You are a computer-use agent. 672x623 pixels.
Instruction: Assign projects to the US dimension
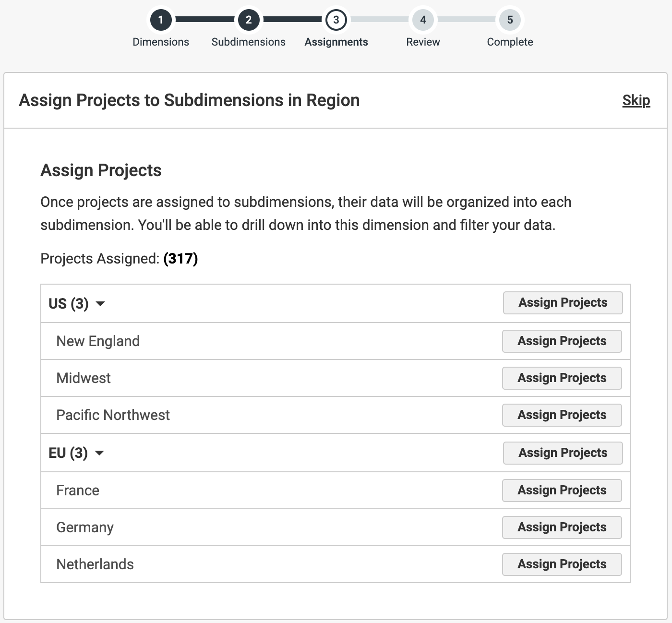pos(563,303)
